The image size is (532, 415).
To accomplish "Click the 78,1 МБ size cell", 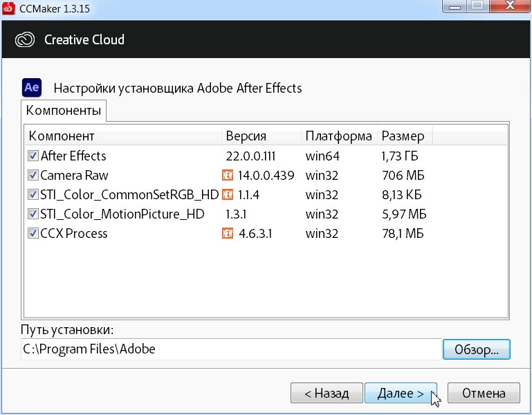I will click(x=403, y=234).
